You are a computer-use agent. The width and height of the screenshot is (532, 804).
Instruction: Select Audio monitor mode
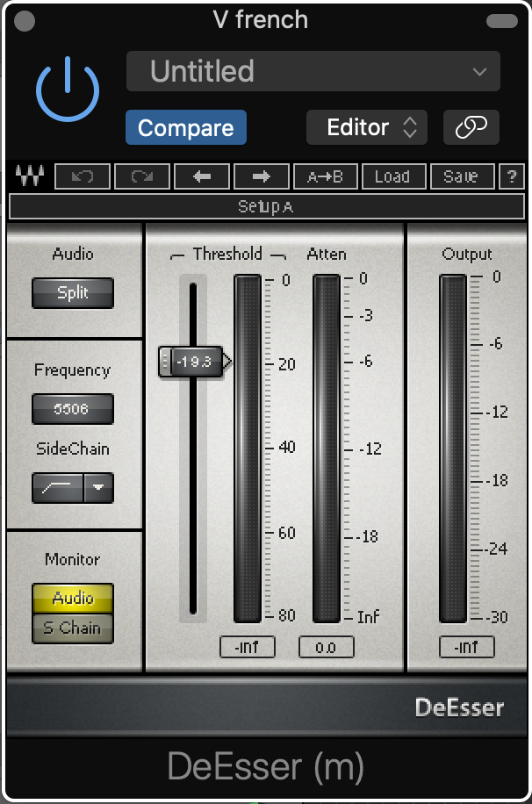tap(72, 599)
